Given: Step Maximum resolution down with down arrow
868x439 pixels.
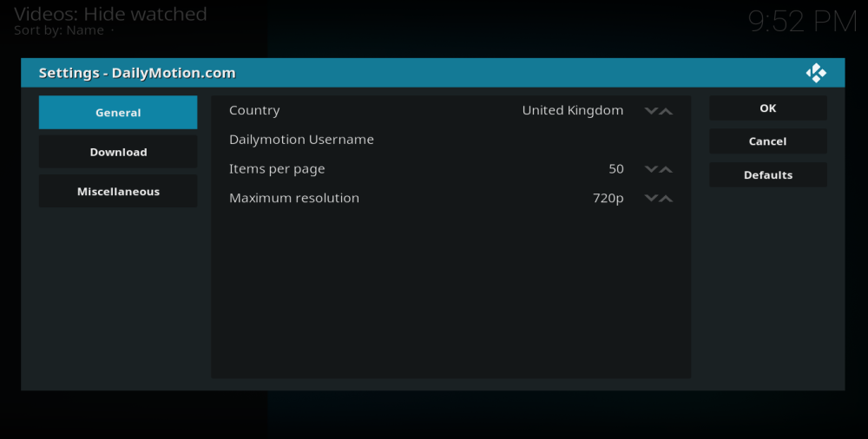Looking at the screenshot, I should (651, 198).
